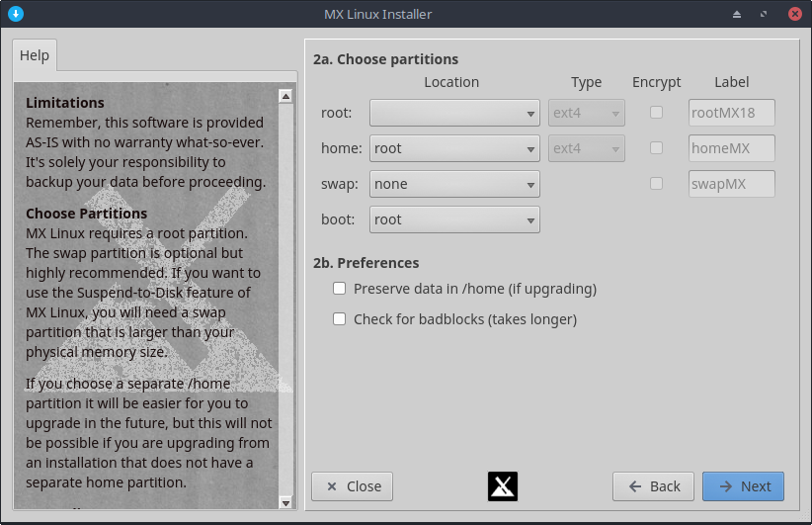Enable Check for badblocks option
812x525 pixels.
[339, 318]
